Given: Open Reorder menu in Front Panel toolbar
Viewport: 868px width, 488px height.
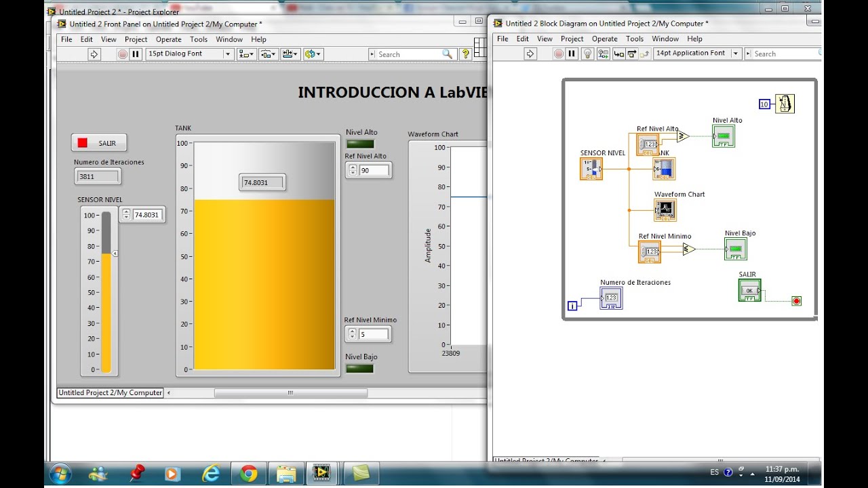Looking at the screenshot, I should tap(313, 54).
